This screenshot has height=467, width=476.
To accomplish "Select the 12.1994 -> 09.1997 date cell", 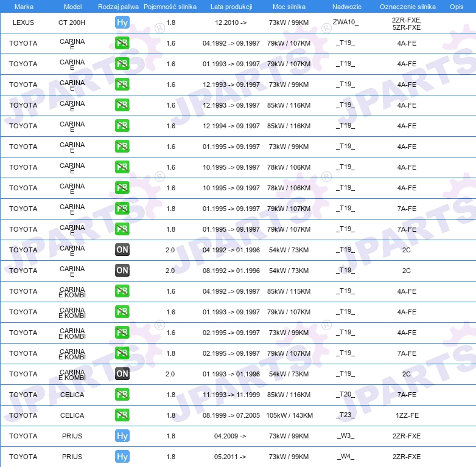I will click(231, 126).
